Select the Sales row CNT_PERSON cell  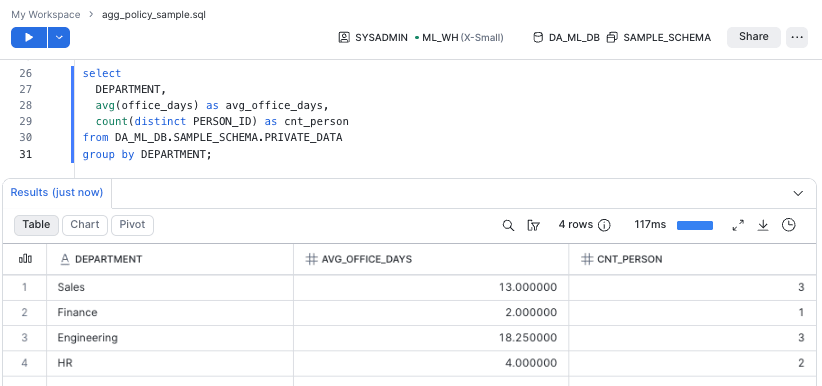pos(693,287)
